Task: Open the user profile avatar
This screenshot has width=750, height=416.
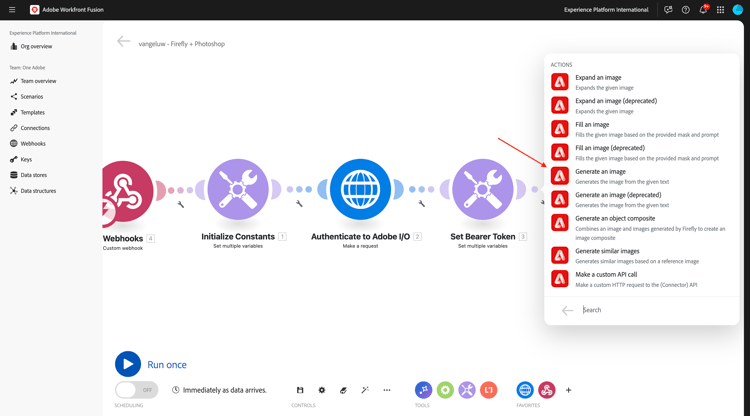Action: pyautogui.click(x=738, y=10)
